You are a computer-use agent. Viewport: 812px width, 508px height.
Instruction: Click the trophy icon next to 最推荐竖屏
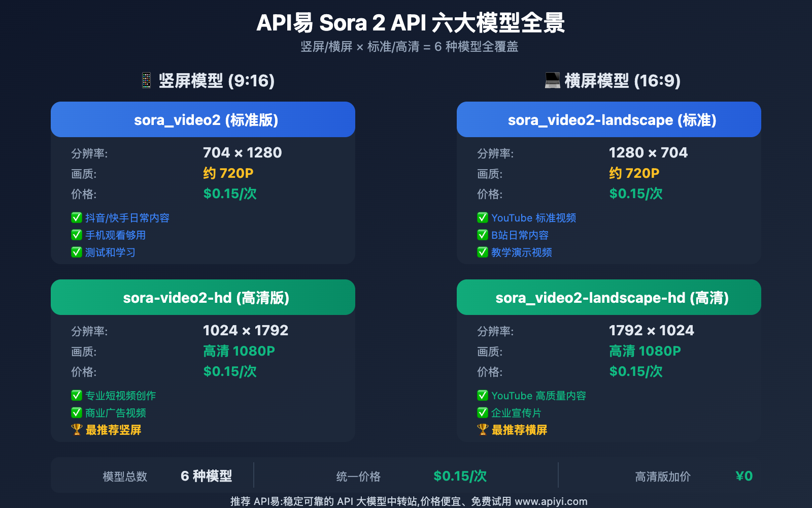77,430
